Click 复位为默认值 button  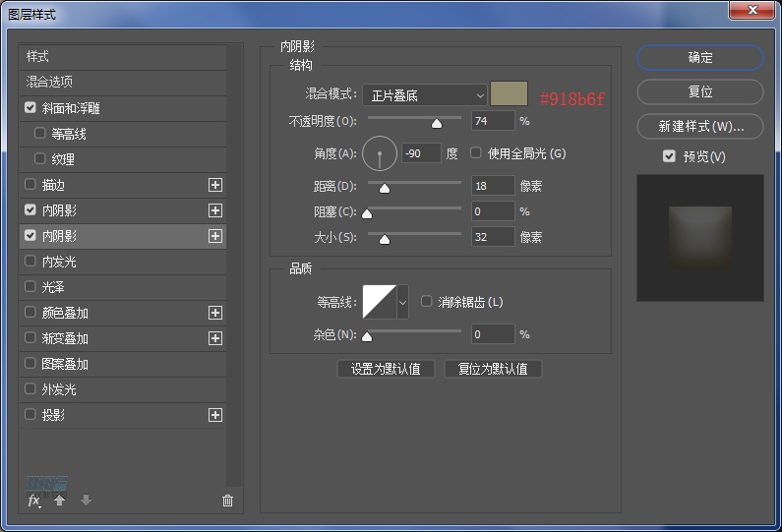point(493,369)
